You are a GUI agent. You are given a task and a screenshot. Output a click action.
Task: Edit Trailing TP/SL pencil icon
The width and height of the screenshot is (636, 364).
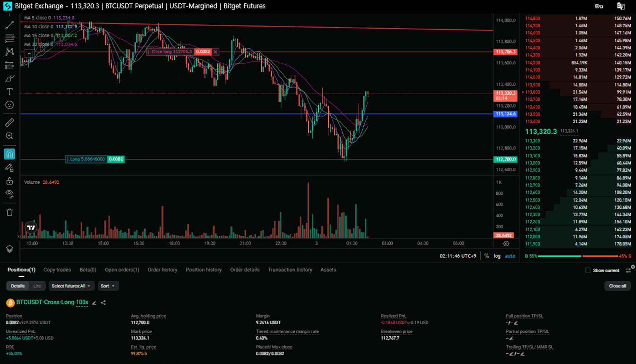coord(511,354)
